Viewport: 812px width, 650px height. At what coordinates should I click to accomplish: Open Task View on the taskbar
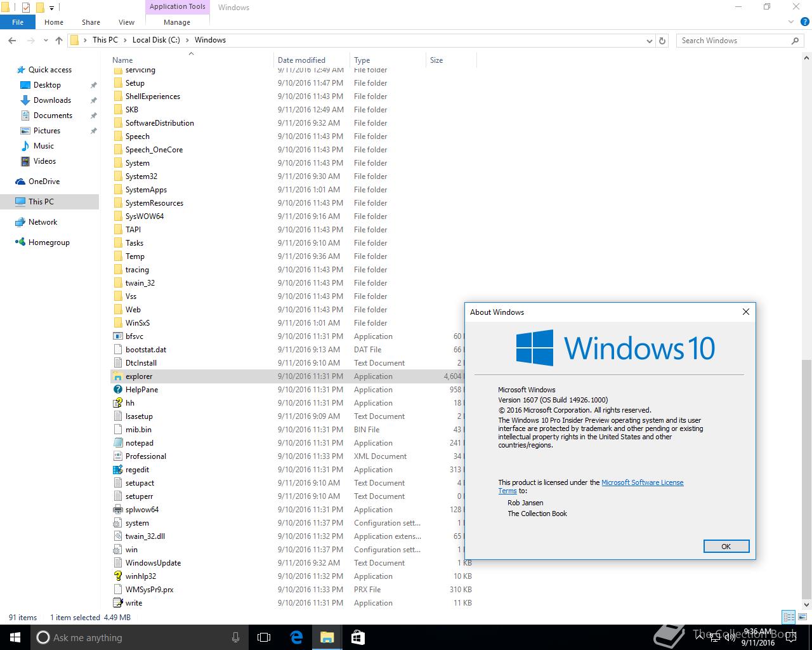point(264,637)
